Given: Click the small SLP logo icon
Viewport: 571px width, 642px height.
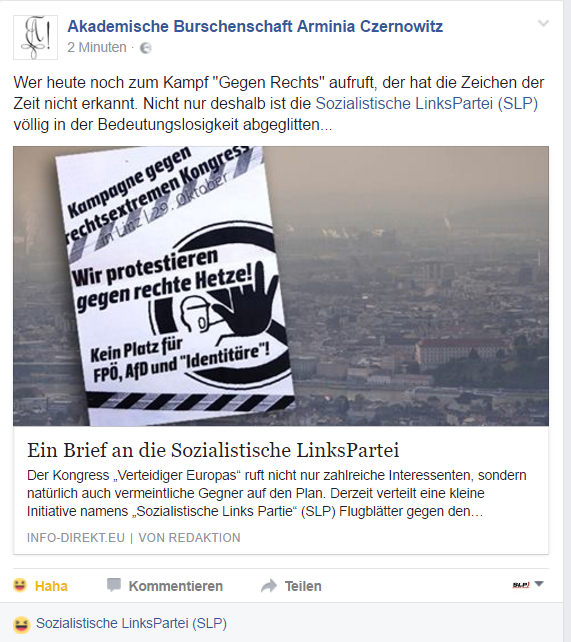Looking at the screenshot, I should point(521,585).
